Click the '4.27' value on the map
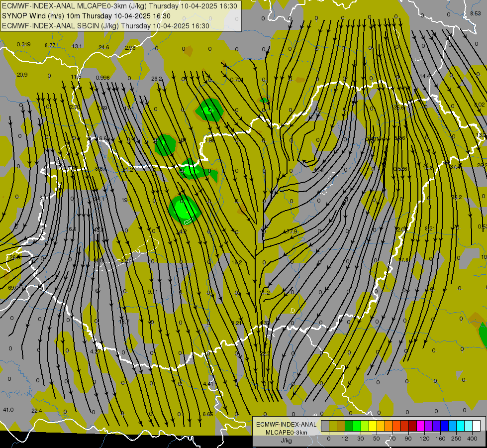 click(x=95, y=351)
